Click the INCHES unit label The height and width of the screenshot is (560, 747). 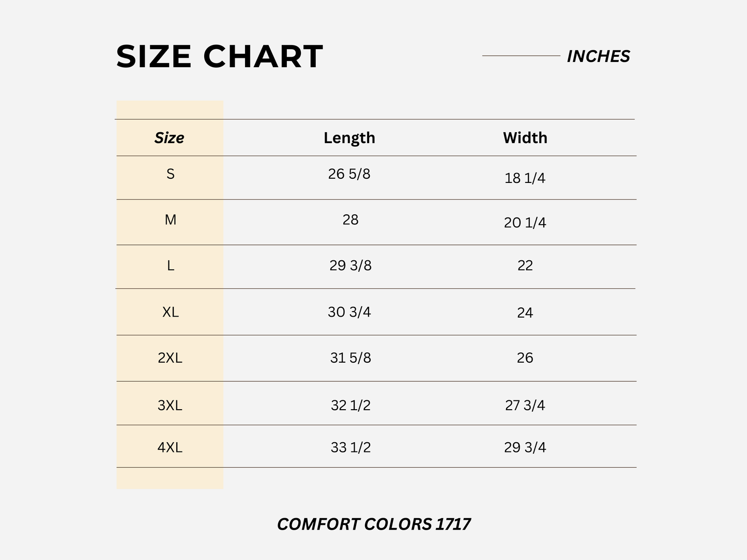[598, 56]
